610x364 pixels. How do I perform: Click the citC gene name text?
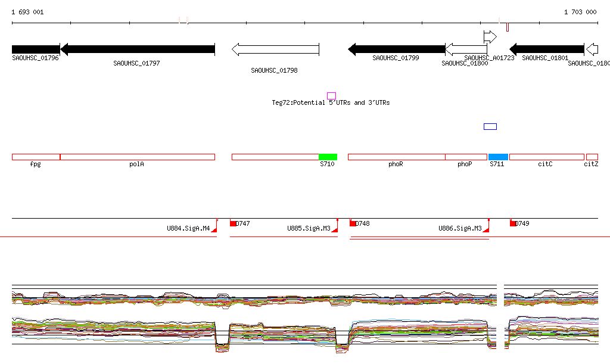(545, 164)
